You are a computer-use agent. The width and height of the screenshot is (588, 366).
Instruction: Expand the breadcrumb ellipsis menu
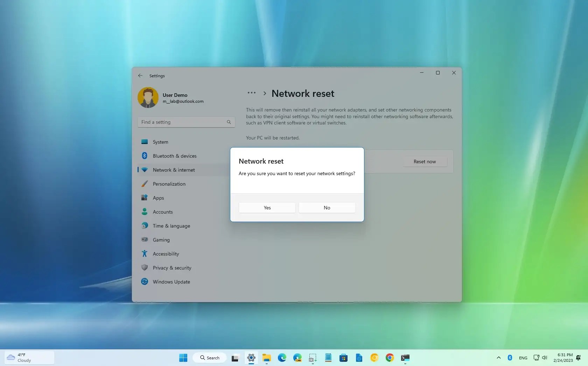252,93
